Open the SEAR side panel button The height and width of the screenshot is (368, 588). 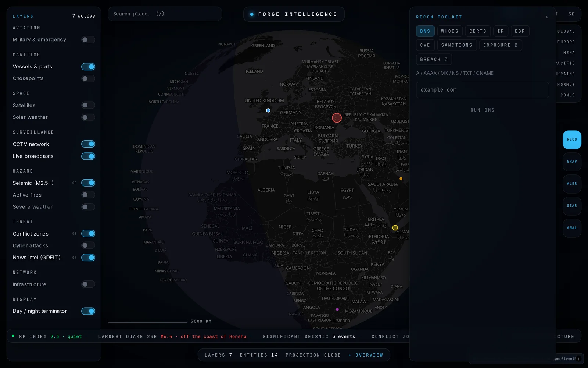point(572,206)
